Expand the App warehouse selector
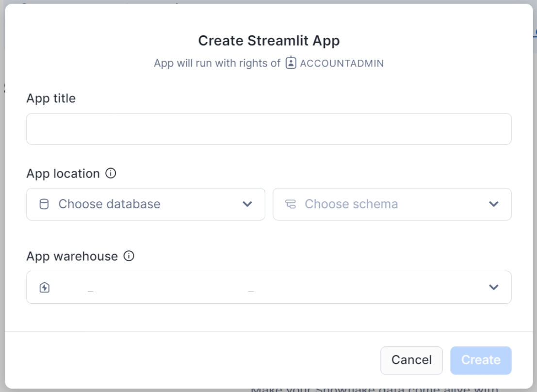 pyautogui.click(x=268, y=287)
